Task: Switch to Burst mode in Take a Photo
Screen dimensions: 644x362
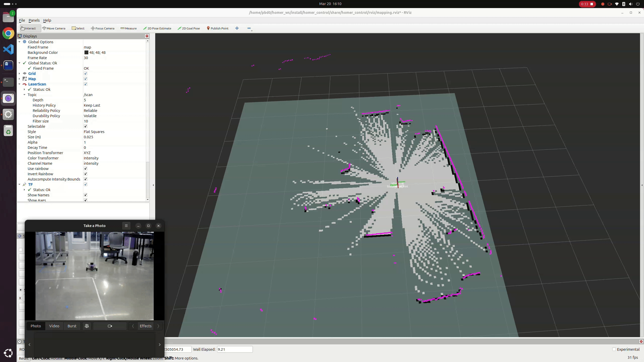Action: click(x=72, y=326)
